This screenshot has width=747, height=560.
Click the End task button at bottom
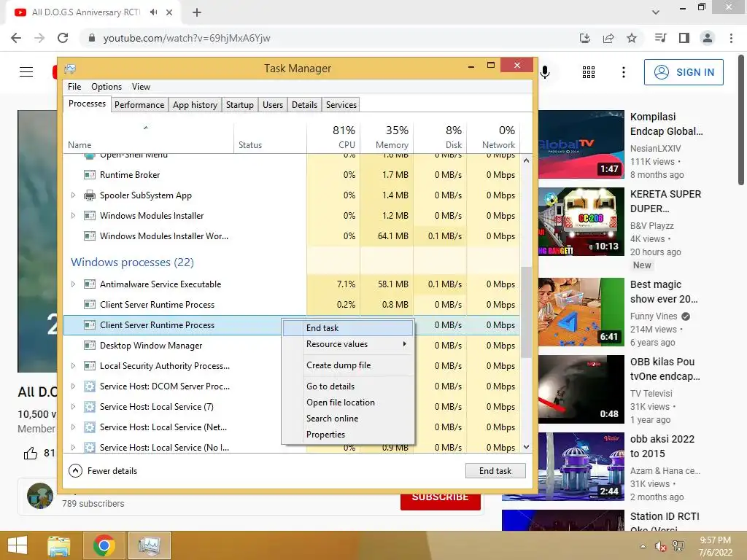pyautogui.click(x=495, y=471)
